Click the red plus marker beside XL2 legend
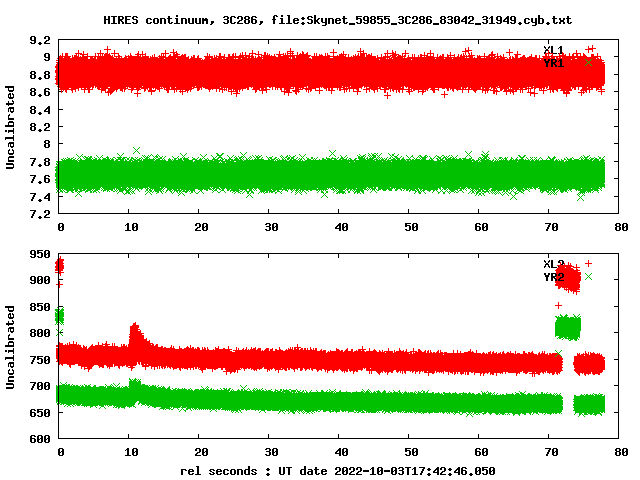Viewport: 640px width, 480px height. coord(588,263)
